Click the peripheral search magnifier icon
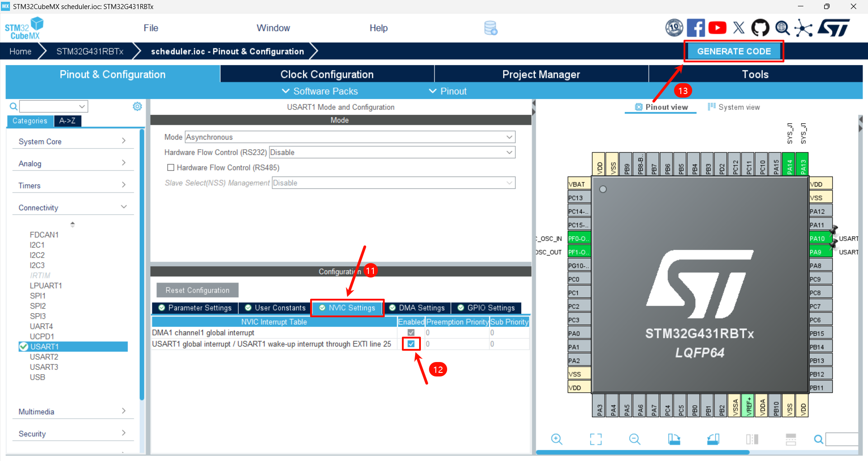Viewport: 868px width, 461px height. pyautogui.click(x=14, y=106)
